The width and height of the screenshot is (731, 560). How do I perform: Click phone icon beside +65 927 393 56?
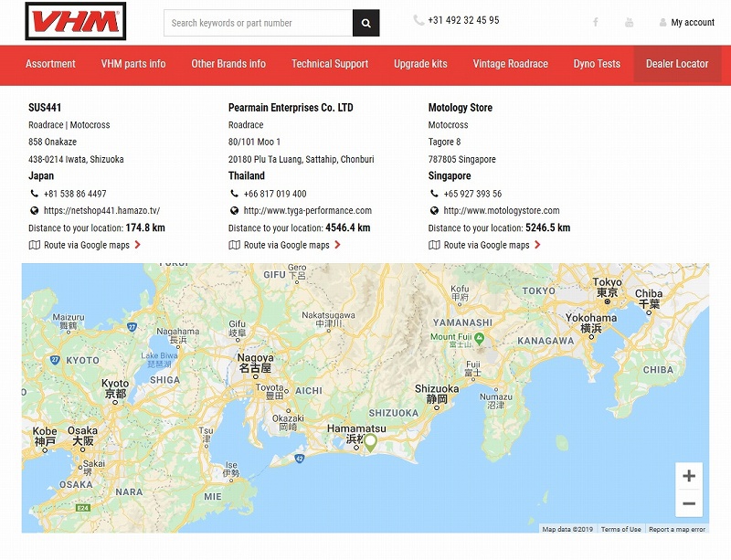434,193
